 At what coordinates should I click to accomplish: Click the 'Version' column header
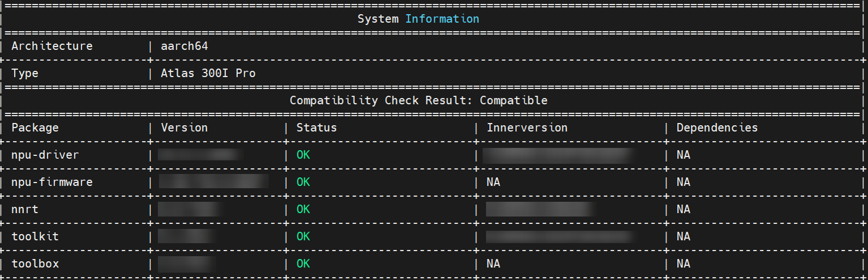click(185, 128)
